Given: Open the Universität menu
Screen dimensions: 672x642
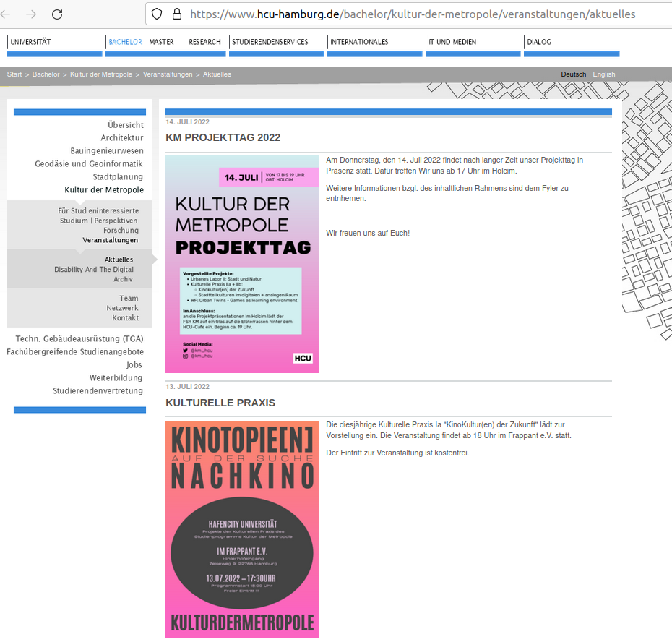Looking at the screenshot, I should point(31,42).
